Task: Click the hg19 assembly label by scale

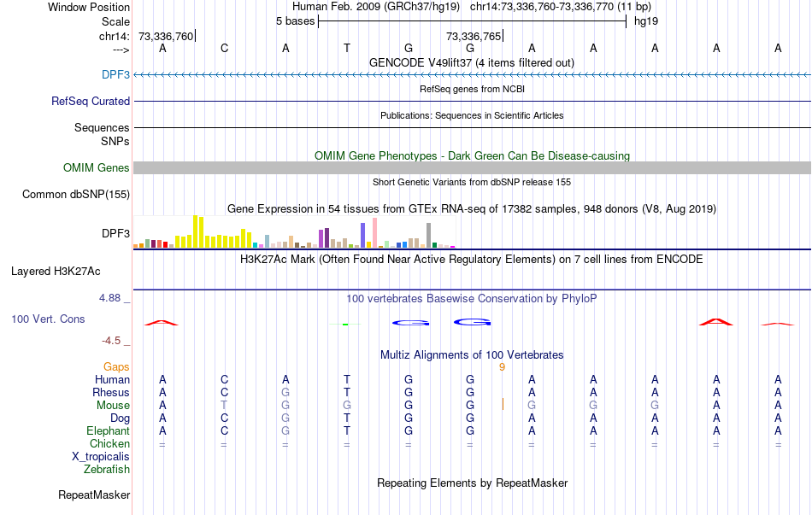Action: coord(646,21)
